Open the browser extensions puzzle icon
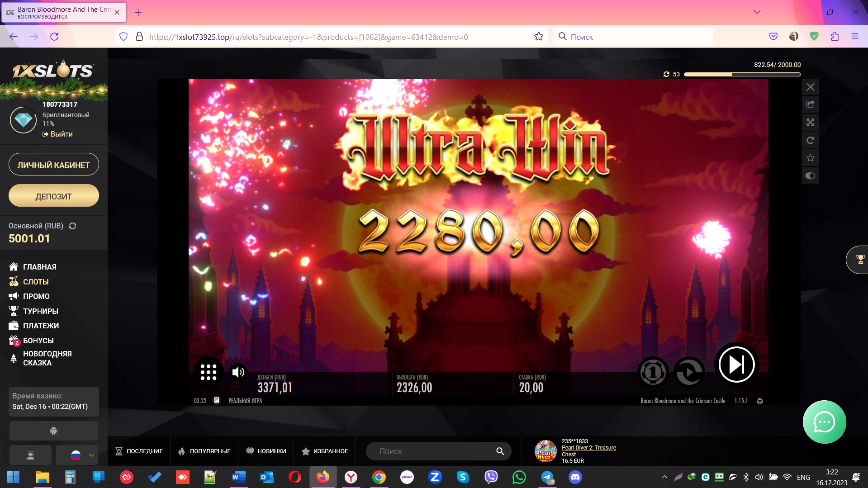The height and width of the screenshot is (488, 868). click(x=835, y=37)
